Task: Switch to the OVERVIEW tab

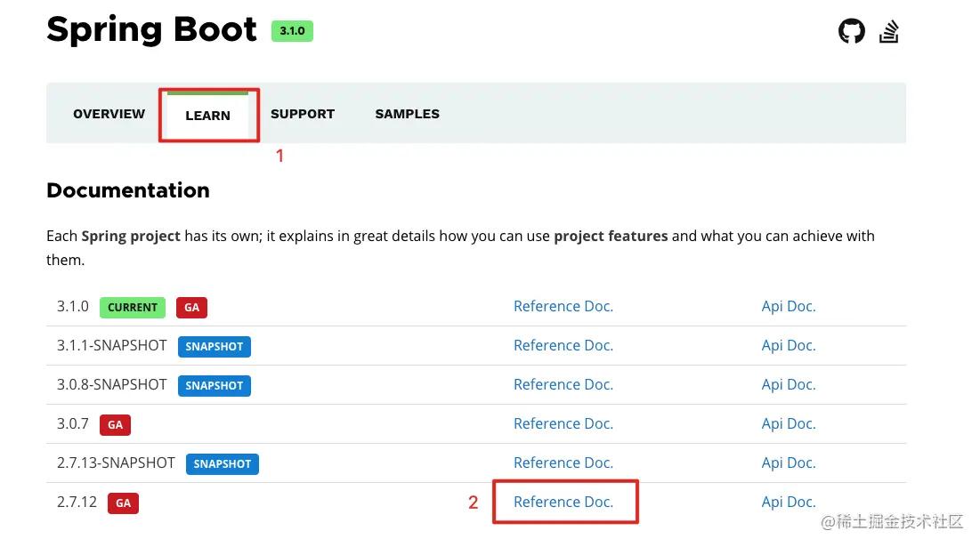Action: [109, 114]
